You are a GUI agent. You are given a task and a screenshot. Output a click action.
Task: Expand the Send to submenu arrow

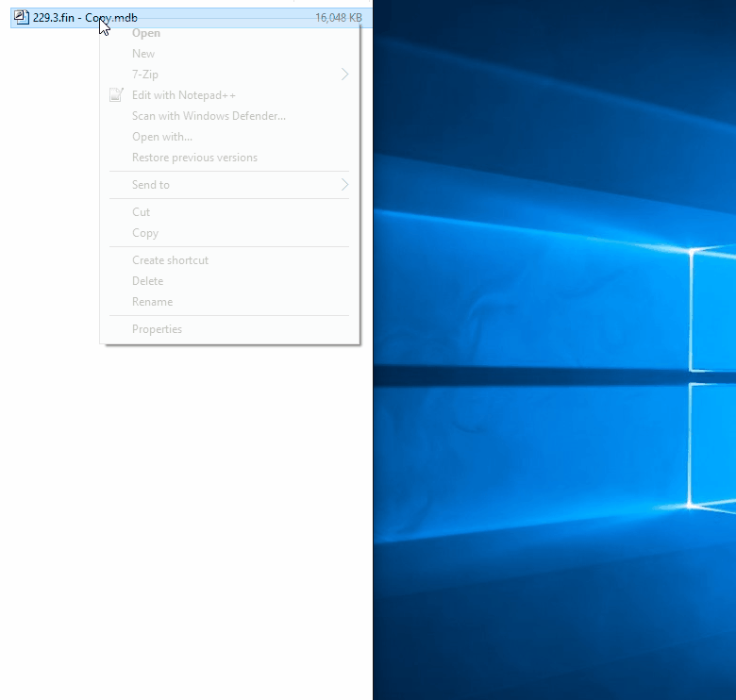344,185
